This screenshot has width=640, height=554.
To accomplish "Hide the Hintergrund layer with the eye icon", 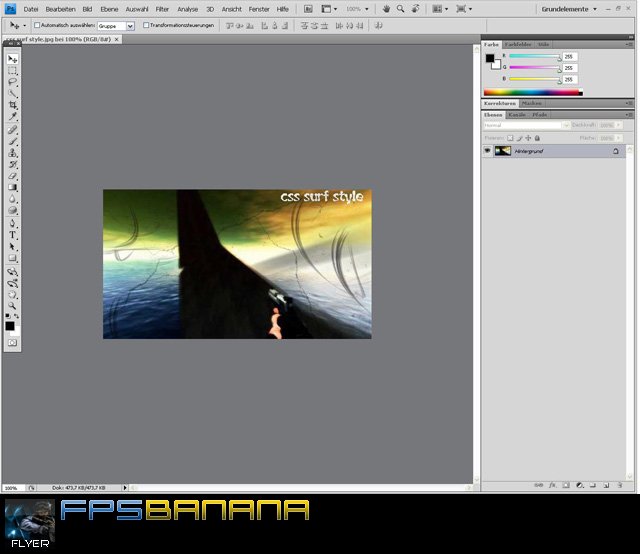I will 488,151.
